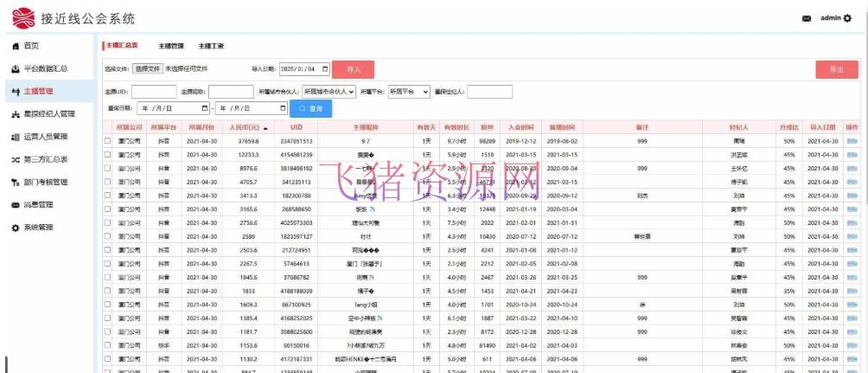Click the 35% share ratio cell

pyautogui.click(x=789, y=291)
